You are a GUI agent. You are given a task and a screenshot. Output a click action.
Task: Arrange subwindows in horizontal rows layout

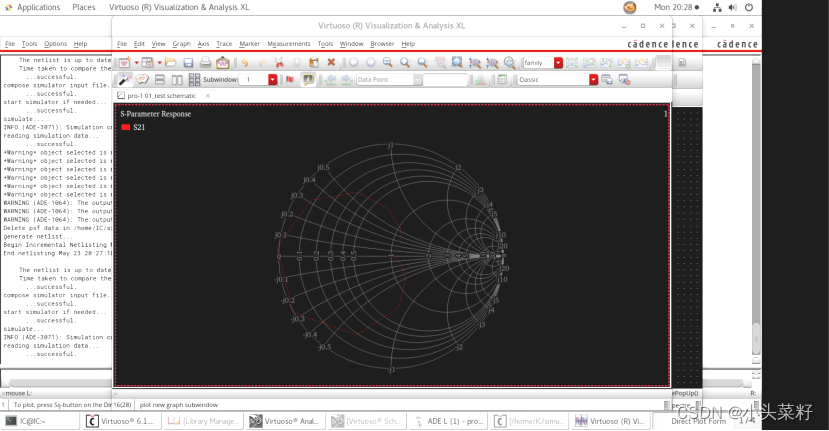(x=160, y=79)
